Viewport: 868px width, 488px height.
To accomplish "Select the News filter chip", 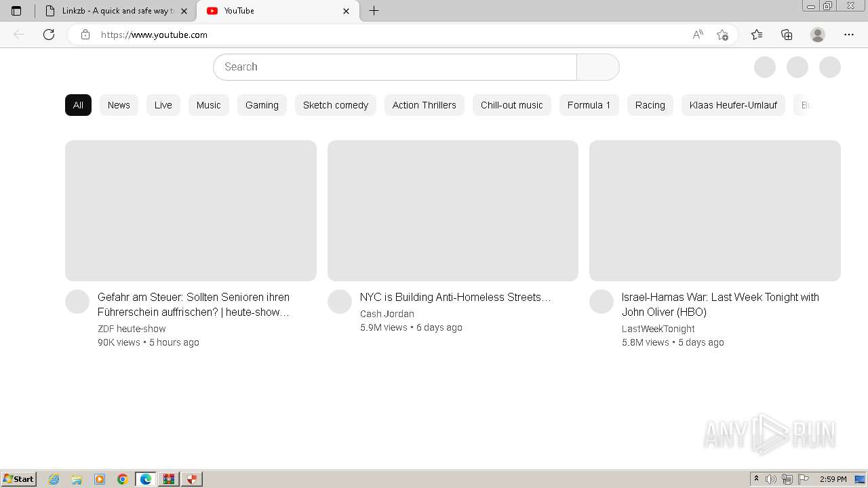I will click(x=119, y=105).
